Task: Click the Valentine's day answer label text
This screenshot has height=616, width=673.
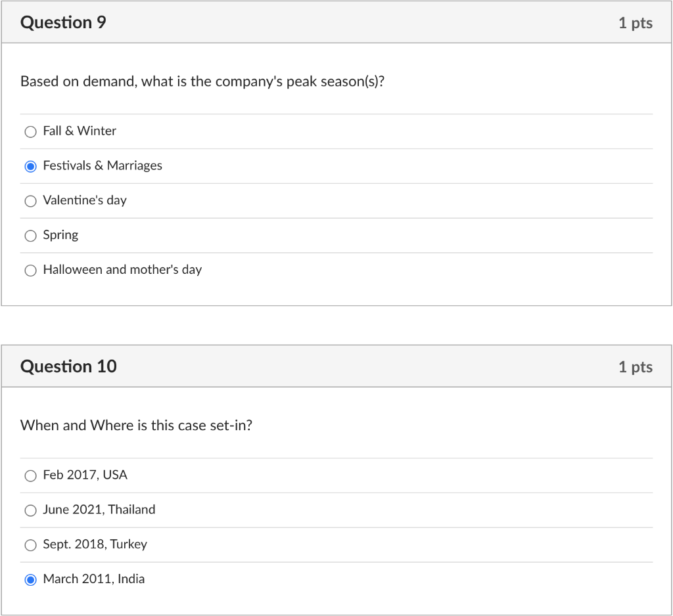Action: [x=85, y=200]
